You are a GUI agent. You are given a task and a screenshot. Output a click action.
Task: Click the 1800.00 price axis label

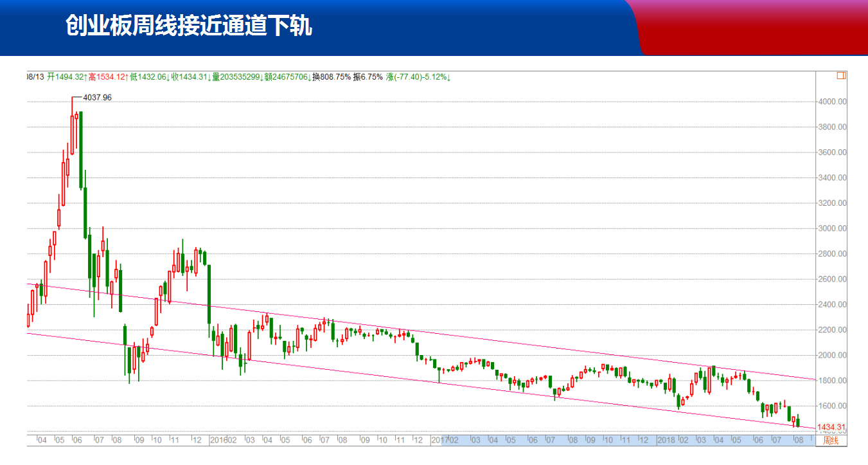(x=832, y=381)
